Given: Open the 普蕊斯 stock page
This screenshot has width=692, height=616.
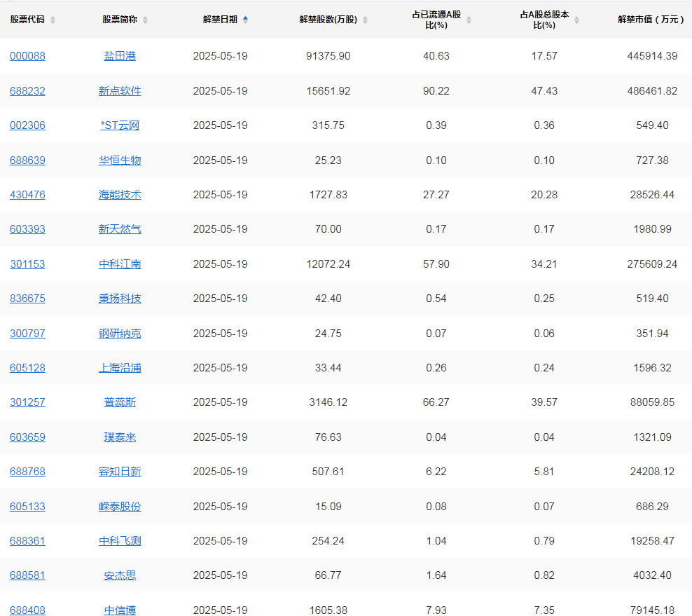Looking at the screenshot, I should tap(120, 402).
